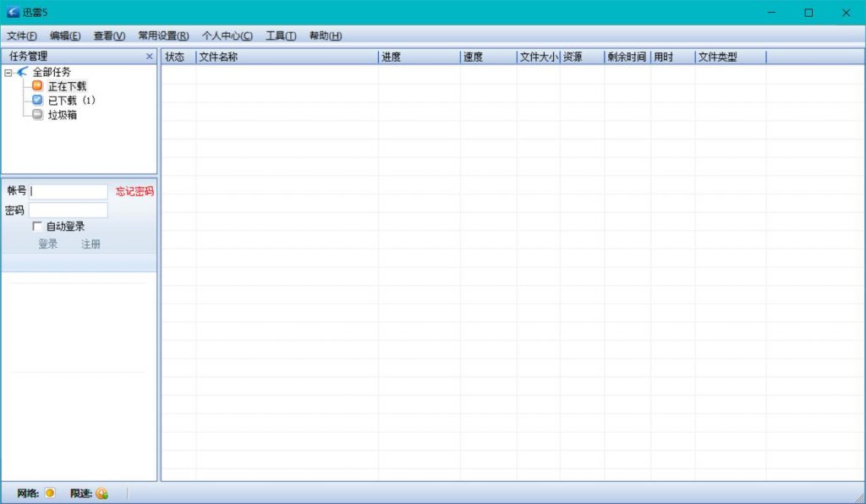Select 垃圾箱 in the task tree

[x=63, y=115]
